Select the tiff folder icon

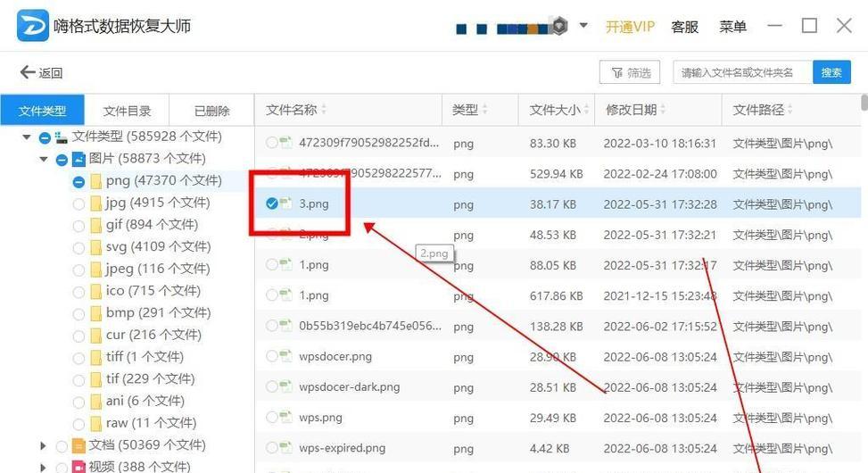pyautogui.click(x=95, y=357)
